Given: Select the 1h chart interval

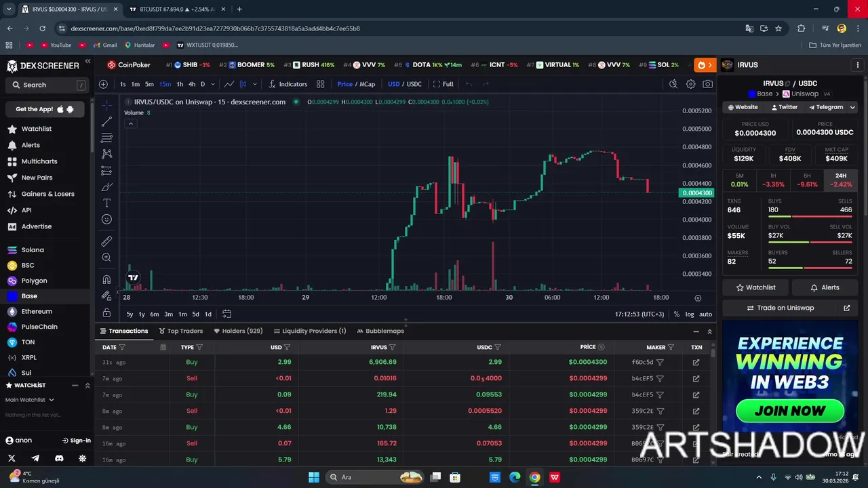Looking at the screenshot, I should (x=180, y=84).
